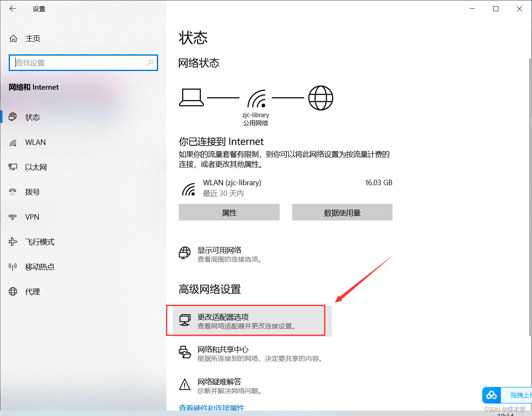
Task: Click the 网络和 Internet sidebar heading
Action: pyautogui.click(x=34, y=87)
